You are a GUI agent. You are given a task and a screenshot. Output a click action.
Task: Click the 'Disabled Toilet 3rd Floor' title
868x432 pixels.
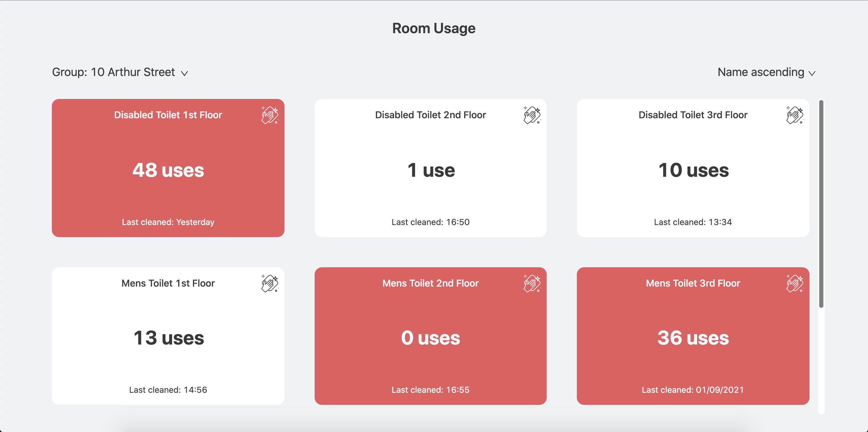[693, 115]
